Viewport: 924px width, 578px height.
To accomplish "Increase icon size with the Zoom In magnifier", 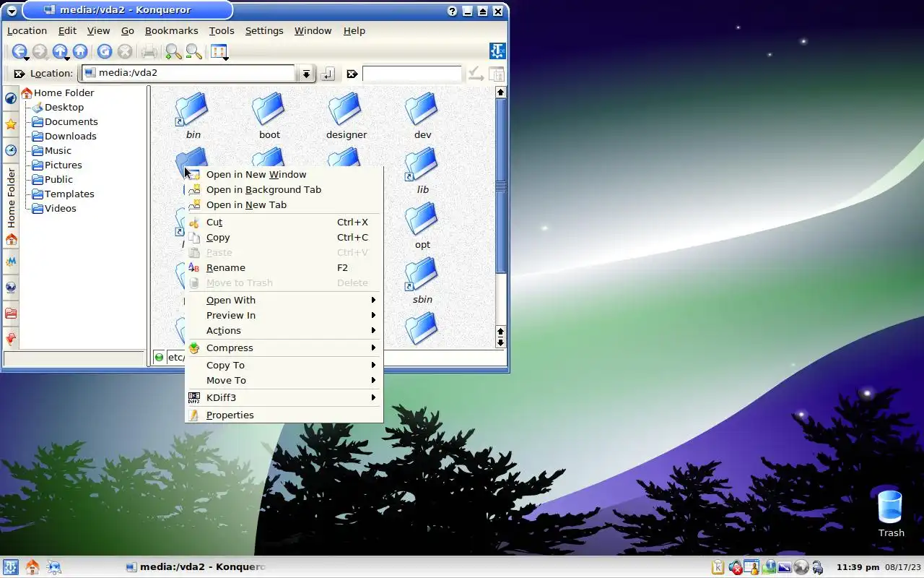I will pos(173,52).
